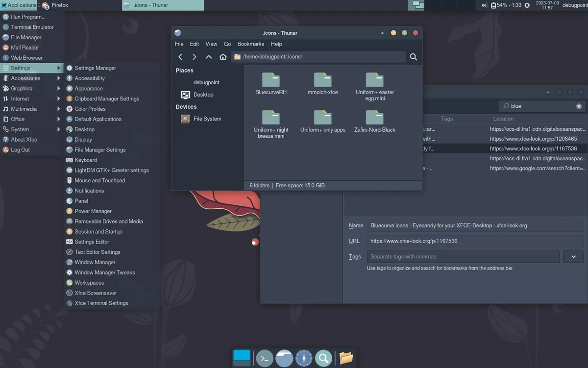Expand Internet submenu

[32, 99]
